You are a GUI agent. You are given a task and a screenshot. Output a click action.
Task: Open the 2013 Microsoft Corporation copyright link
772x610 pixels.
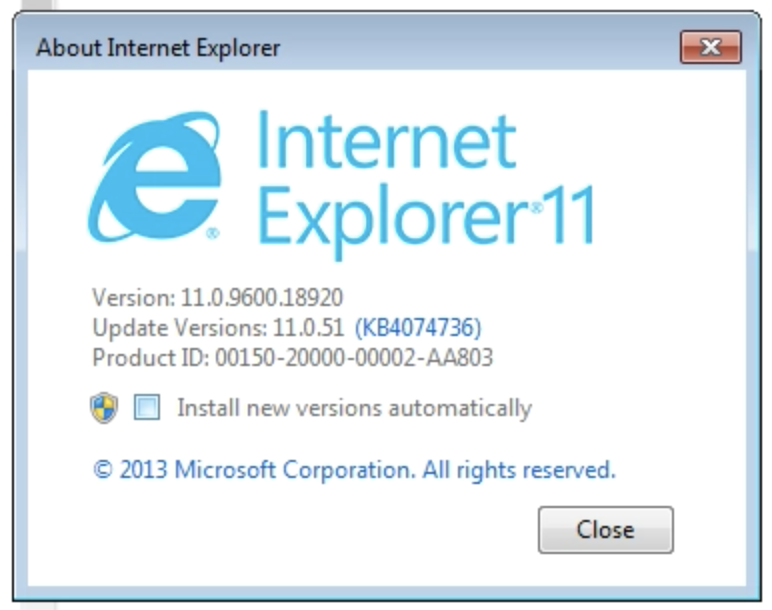pyautogui.click(x=354, y=469)
